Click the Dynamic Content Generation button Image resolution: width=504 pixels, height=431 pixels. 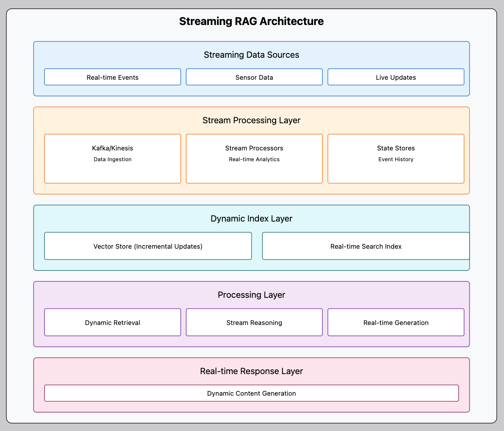251,393
